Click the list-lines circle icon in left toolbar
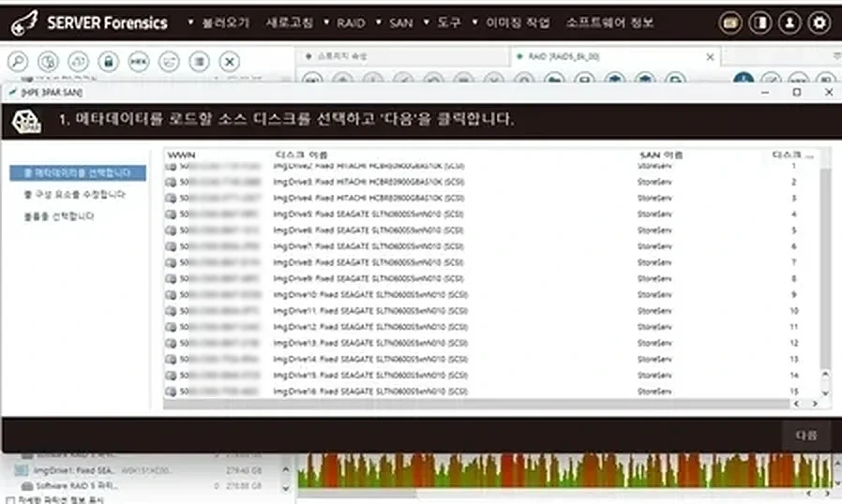The image size is (842, 504). [199, 61]
